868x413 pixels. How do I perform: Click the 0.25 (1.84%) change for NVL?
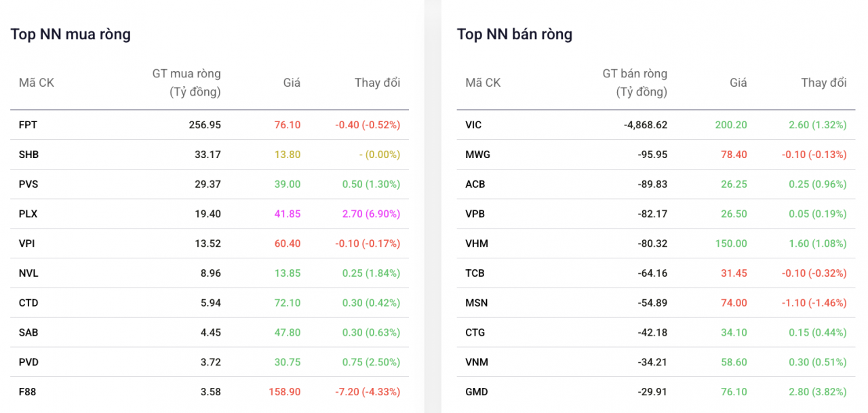point(370,273)
